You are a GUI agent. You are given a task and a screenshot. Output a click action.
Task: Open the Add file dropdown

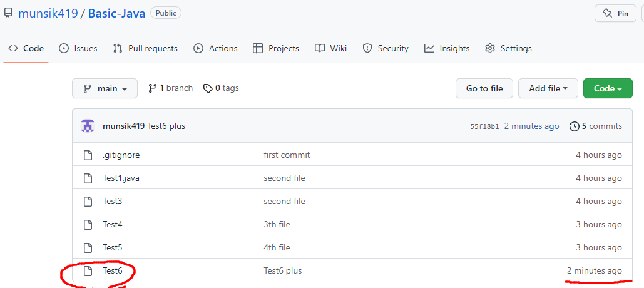pos(548,88)
